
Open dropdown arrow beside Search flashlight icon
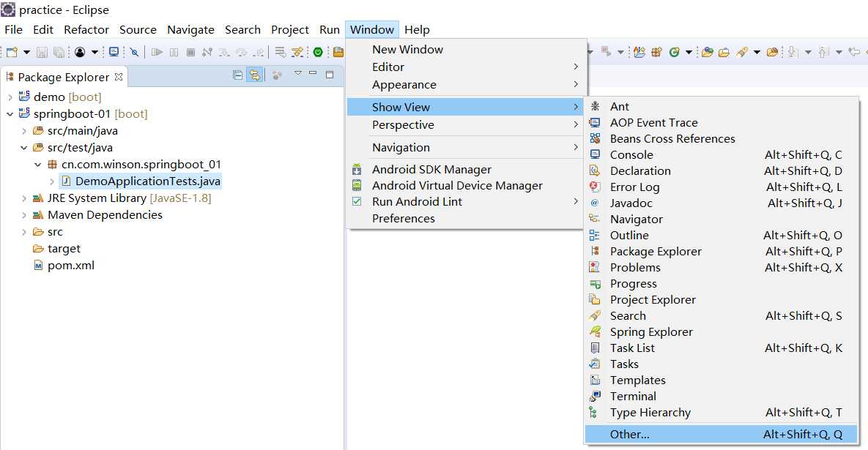[x=757, y=53]
